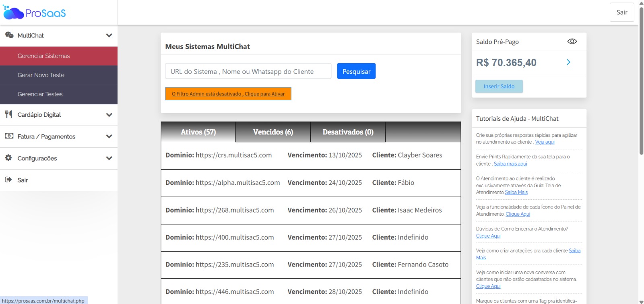This screenshot has width=644, height=304.
Task: Click the page vertical scrollbar
Action: [641, 81]
